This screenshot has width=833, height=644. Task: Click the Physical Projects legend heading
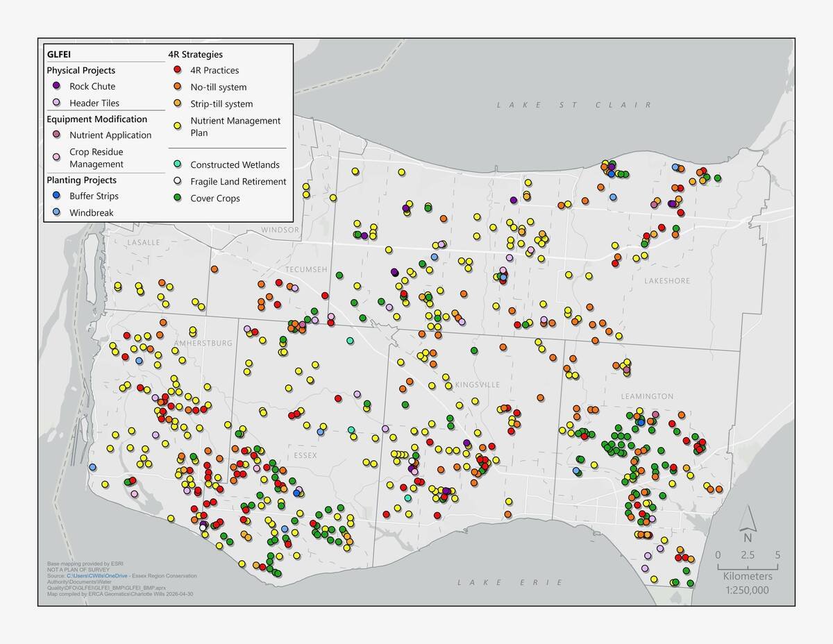coord(81,70)
